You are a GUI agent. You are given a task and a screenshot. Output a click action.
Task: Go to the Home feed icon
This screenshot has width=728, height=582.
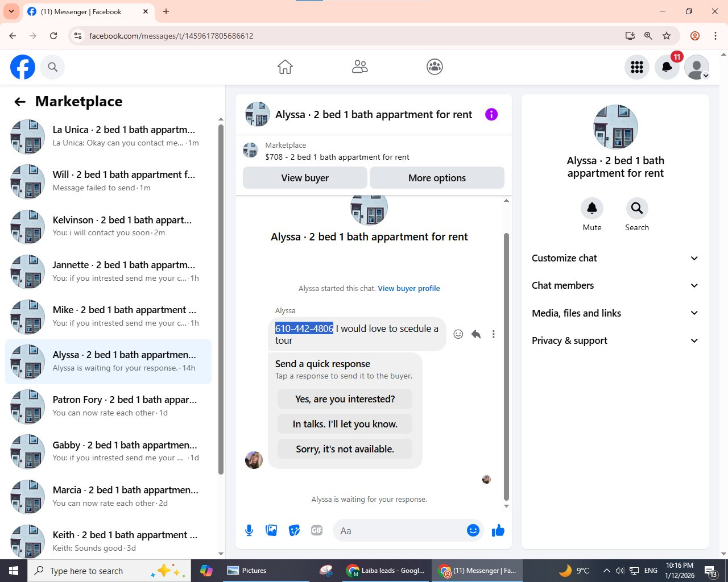pyautogui.click(x=285, y=67)
